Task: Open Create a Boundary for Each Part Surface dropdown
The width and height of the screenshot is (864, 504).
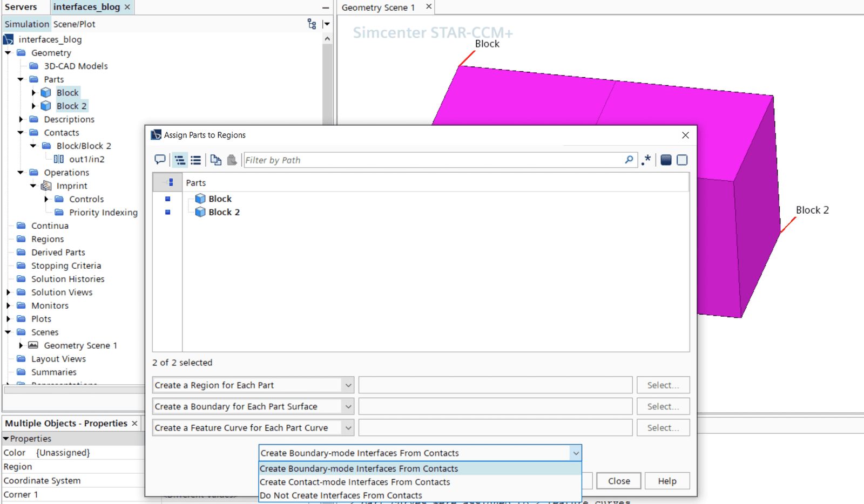Action: point(348,406)
